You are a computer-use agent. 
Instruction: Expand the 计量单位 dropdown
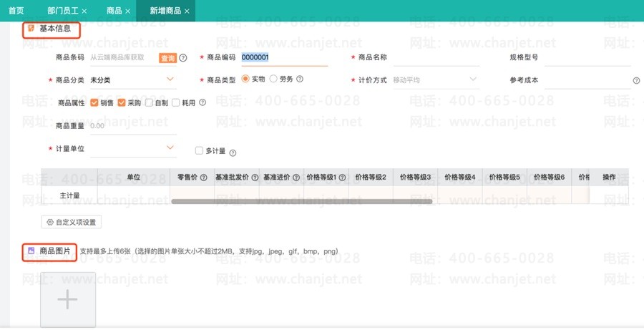pos(133,148)
